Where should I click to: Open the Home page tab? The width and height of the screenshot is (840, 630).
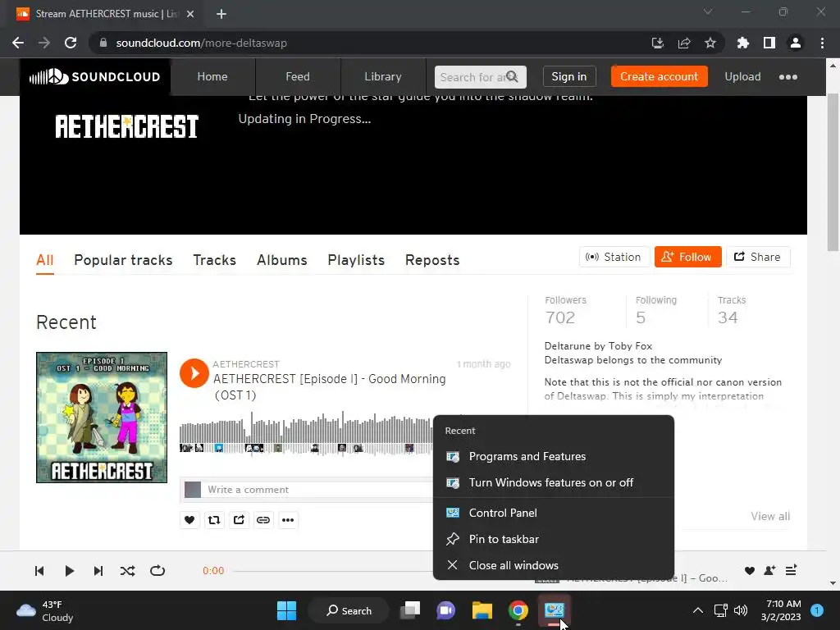coord(212,76)
